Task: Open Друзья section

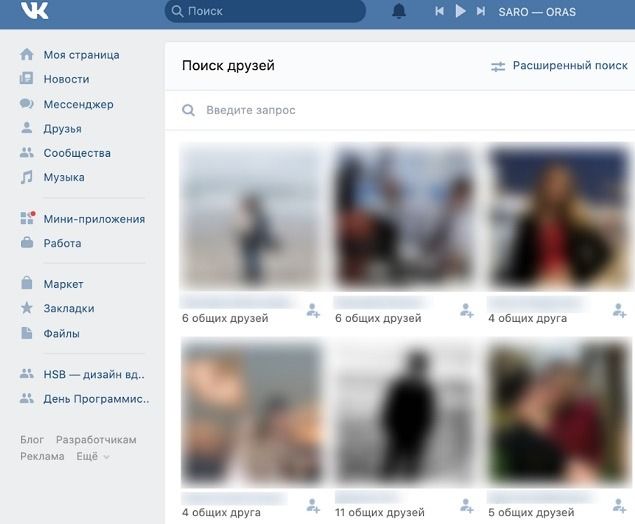Action: [x=63, y=129]
